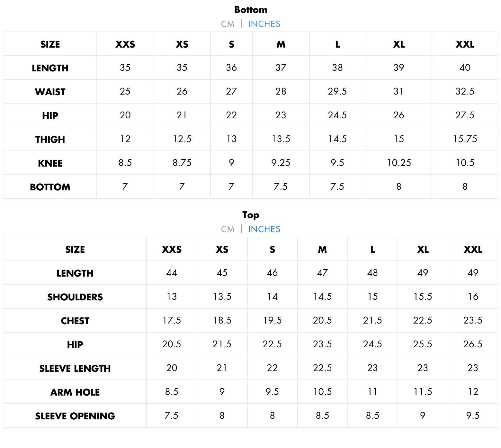Image resolution: width=501 pixels, height=448 pixels.
Task: Switch the Top chart to CM
Action: point(228,229)
